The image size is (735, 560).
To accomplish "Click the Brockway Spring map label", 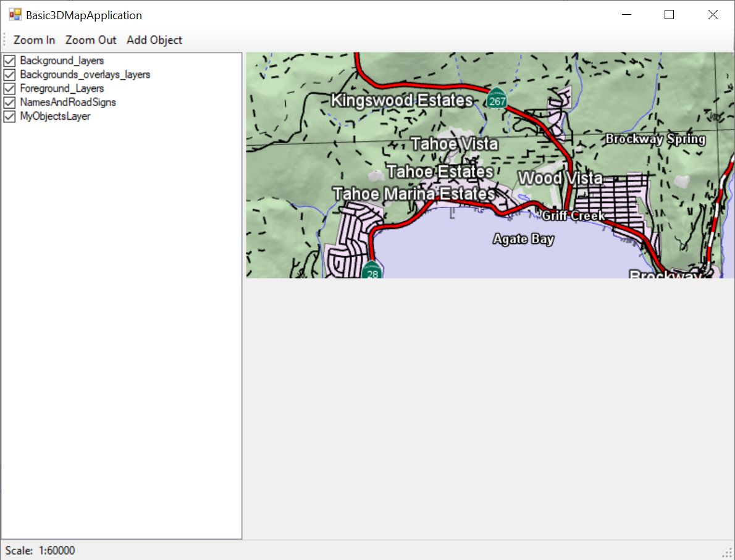I will (x=655, y=139).
